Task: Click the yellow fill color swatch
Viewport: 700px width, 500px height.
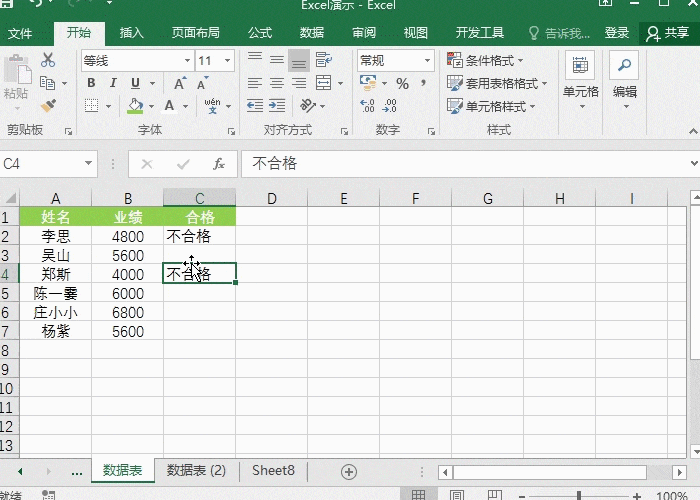Action: point(135,105)
